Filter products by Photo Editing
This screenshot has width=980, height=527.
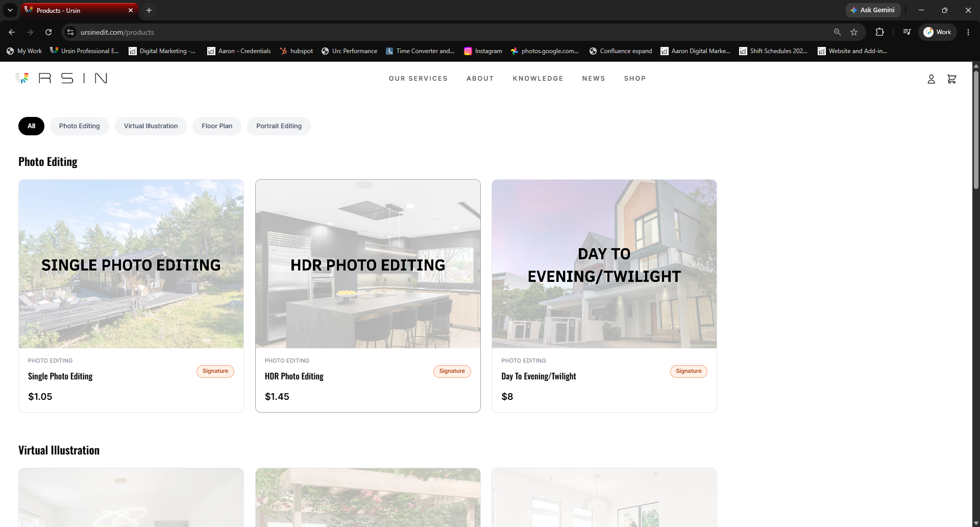(x=80, y=126)
